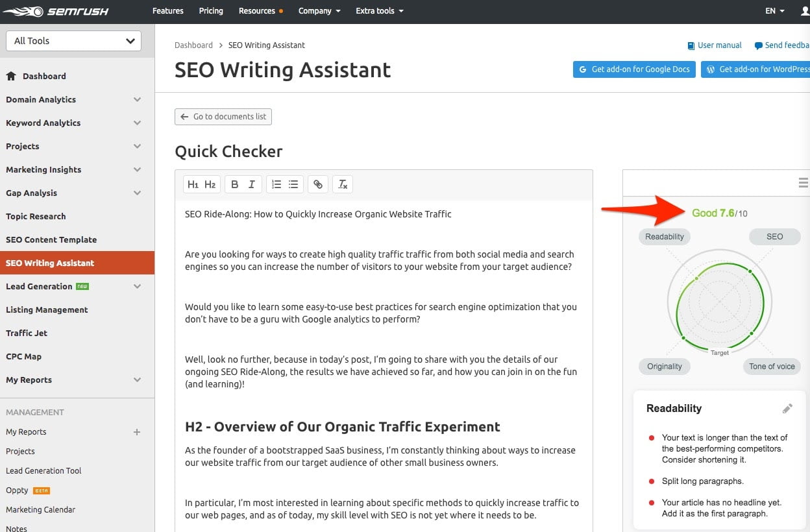Select the Tone of voice label
The image size is (810, 532).
tap(772, 367)
